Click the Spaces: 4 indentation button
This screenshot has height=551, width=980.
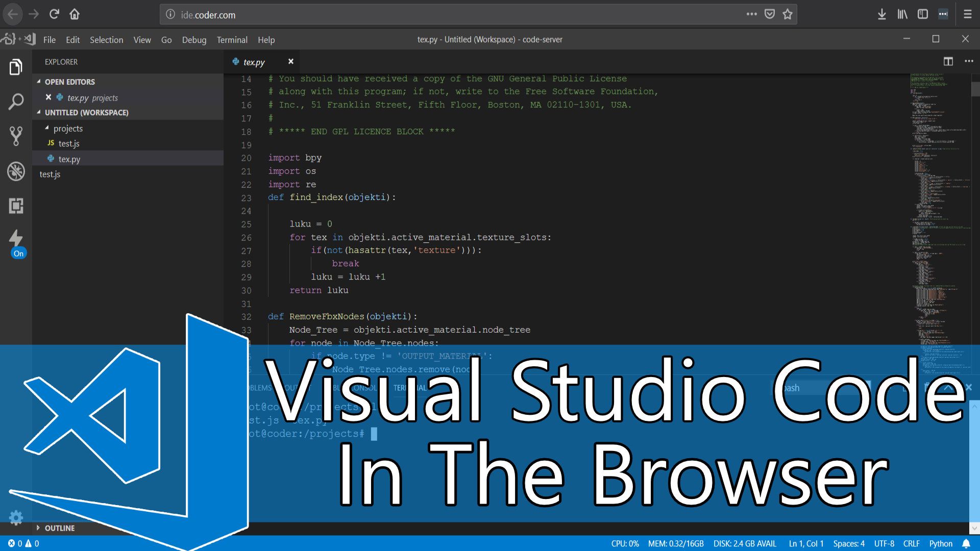848,544
